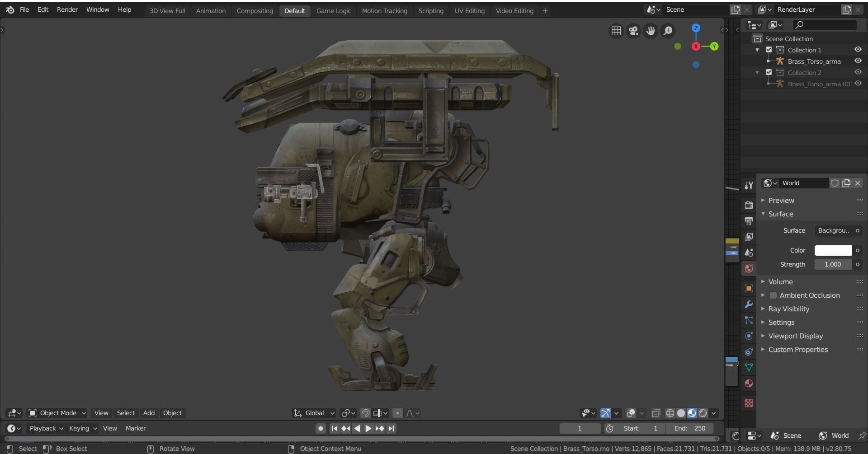Toggle the pin icon in properties header
The height and width of the screenshot is (454, 868).
pyautogui.click(x=862, y=435)
